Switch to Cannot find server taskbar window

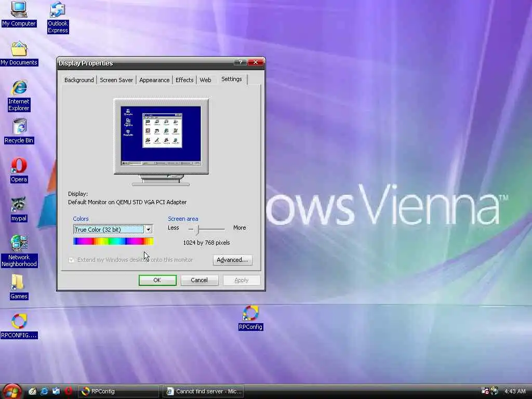pos(203,391)
